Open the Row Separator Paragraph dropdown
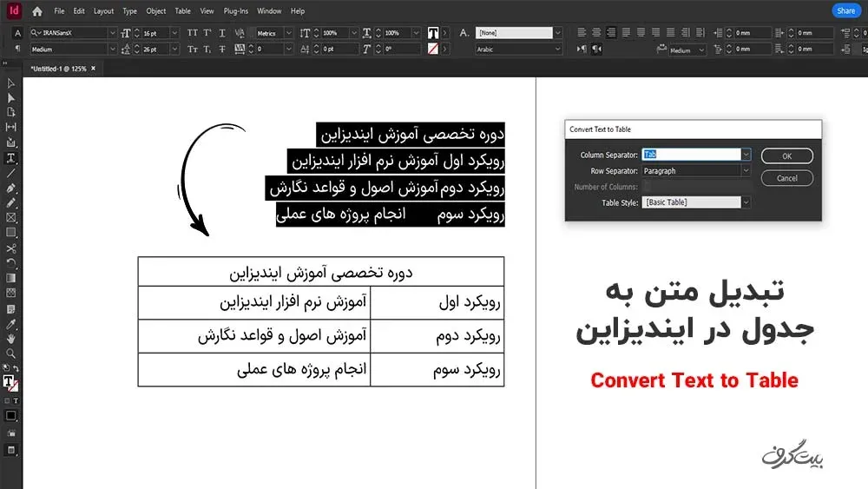Image resolution: width=868 pixels, height=489 pixels. pyautogui.click(x=746, y=170)
